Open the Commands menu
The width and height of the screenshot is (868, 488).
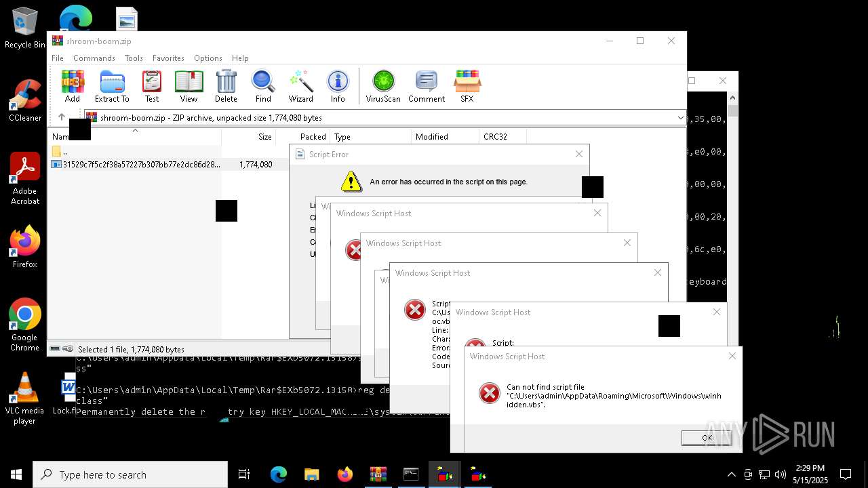(x=94, y=58)
